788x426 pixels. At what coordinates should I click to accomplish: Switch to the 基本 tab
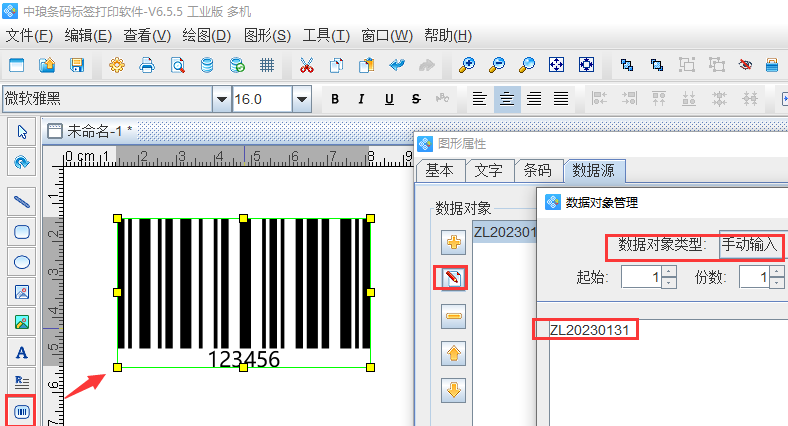(x=439, y=171)
